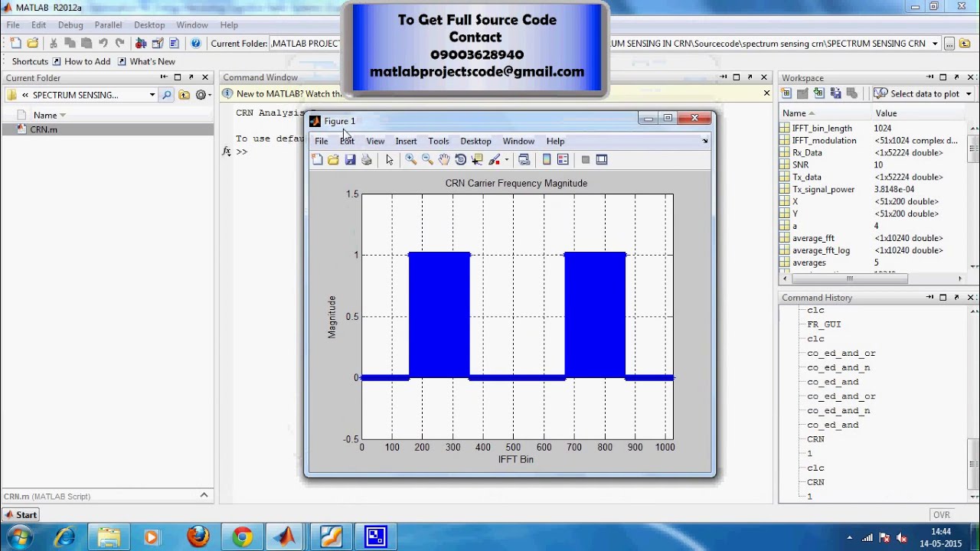Click New Script icon in MATLAB toolbar
This screenshot has height=551, width=980.
coord(15,44)
